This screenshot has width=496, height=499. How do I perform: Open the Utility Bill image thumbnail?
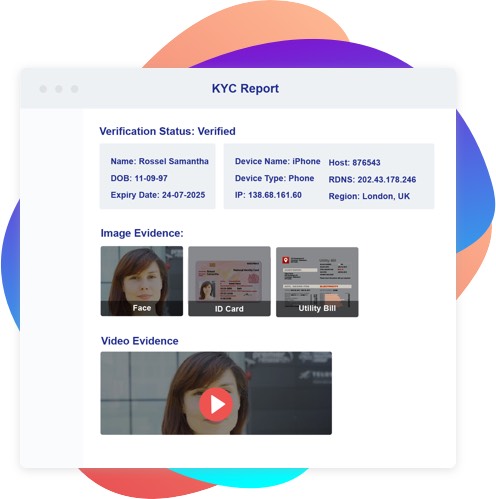pos(317,282)
